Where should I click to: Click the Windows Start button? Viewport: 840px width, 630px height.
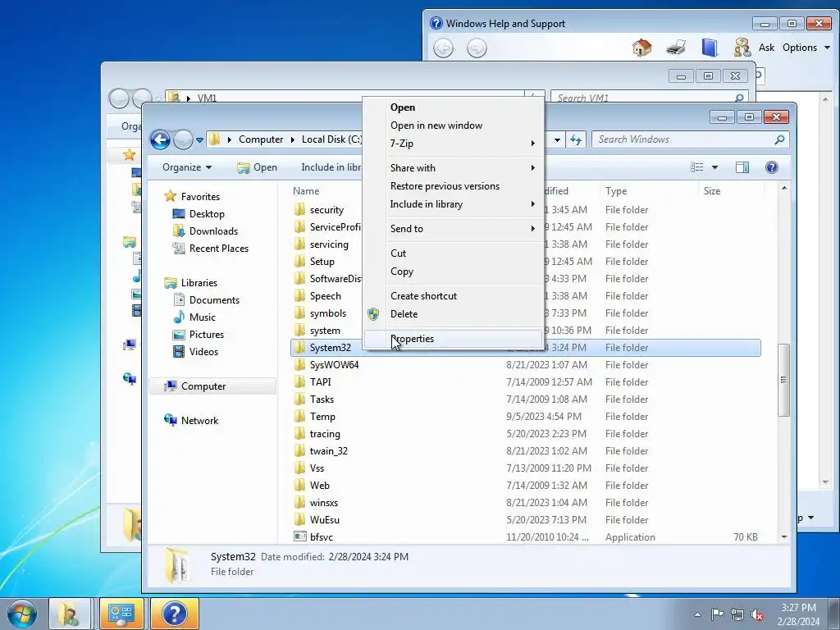coord(22,614)
